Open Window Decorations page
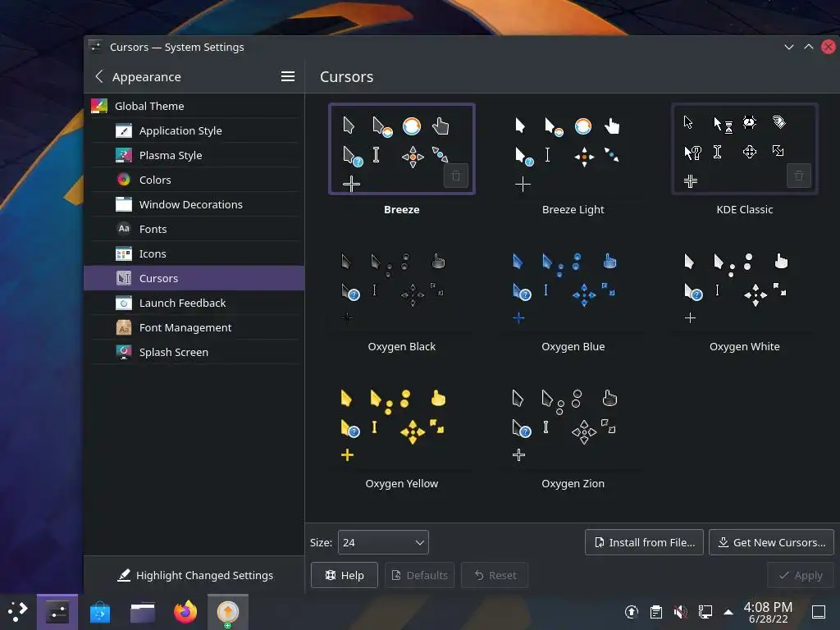This screenshot has height=630, width=840. [194, 204]
